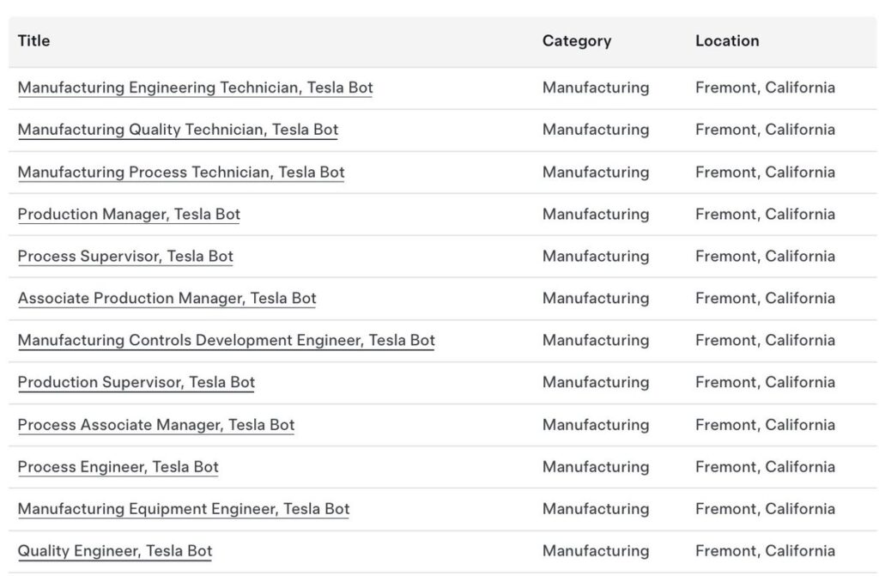
Task: Click Manufacturing category in Quality Engineer row
Action: click(596, 551)
